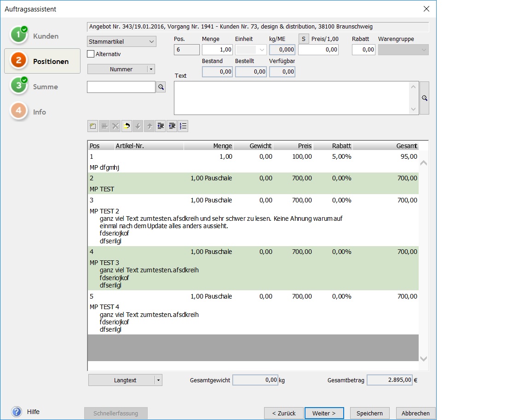Click the Verfügbar field
Screen dimensions: 530x420
click(x=282, y=72)
